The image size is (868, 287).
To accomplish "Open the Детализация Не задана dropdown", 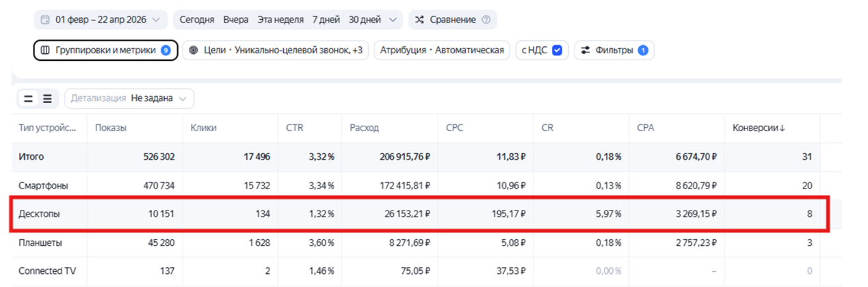I will tap(129, 98).
